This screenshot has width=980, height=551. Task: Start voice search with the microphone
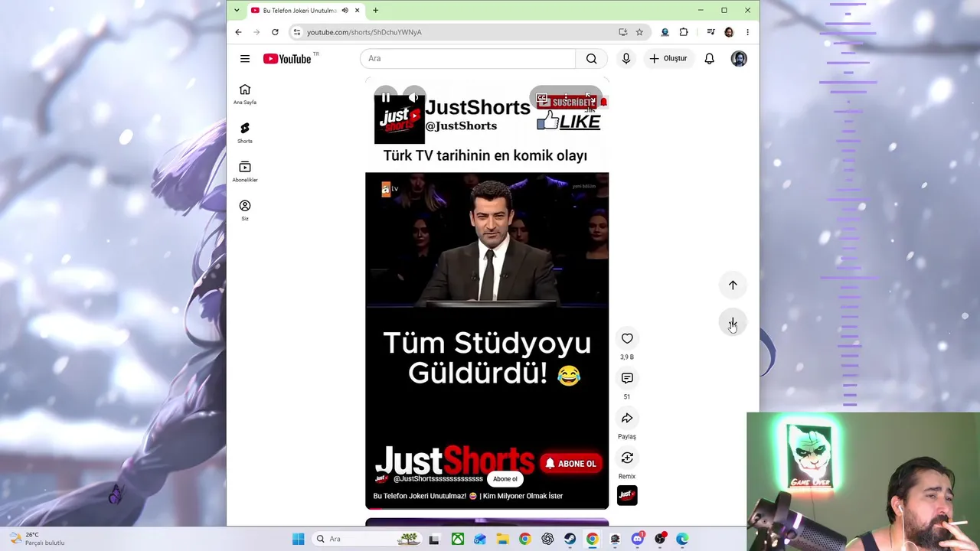[x=626, y=59]
